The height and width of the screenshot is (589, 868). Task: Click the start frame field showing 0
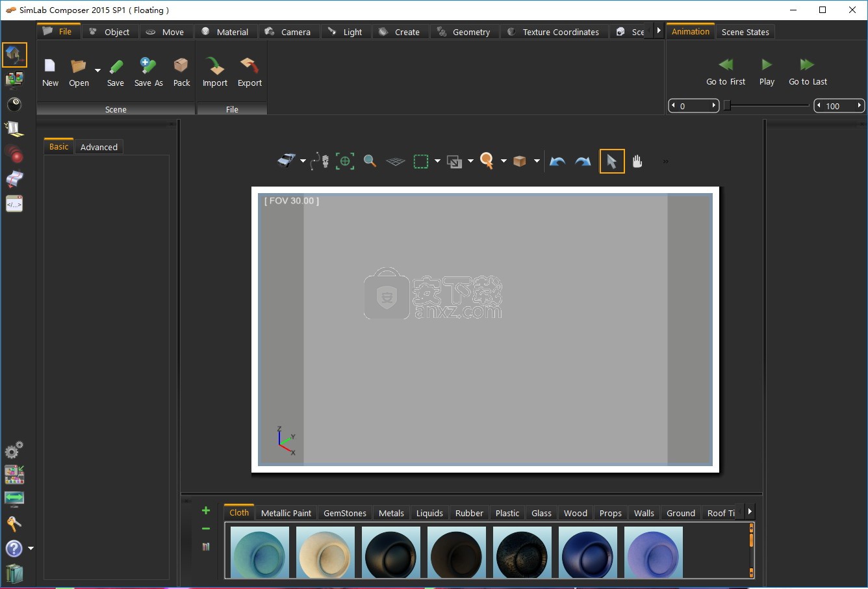tap(693, 105)
